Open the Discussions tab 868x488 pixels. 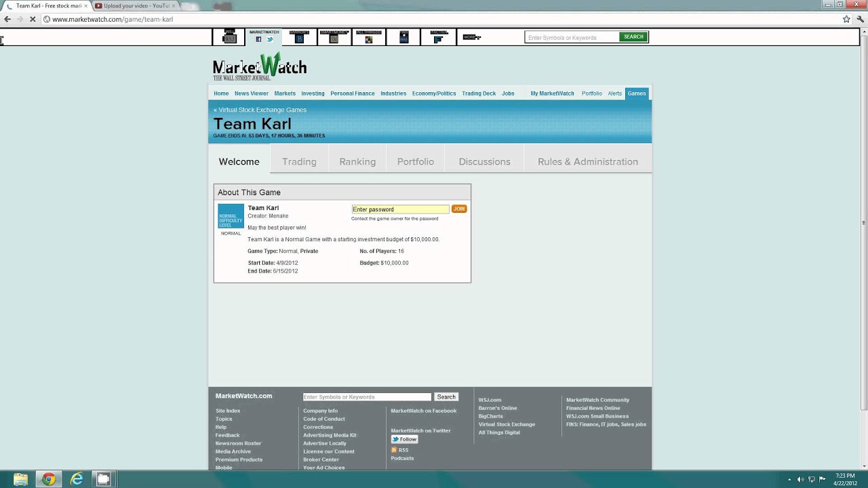pos(484,161)
